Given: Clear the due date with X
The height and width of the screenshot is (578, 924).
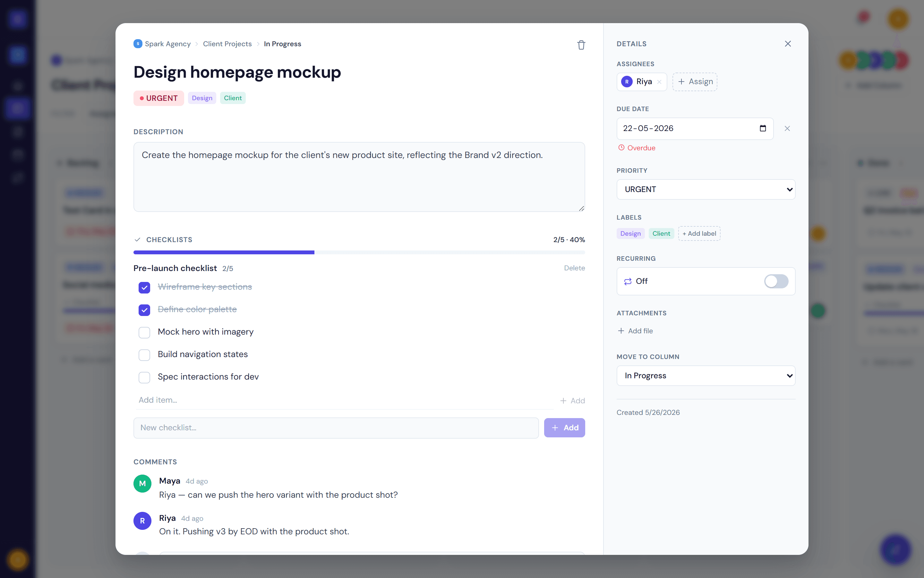Looking at the screenshot, I should [787, 128].
